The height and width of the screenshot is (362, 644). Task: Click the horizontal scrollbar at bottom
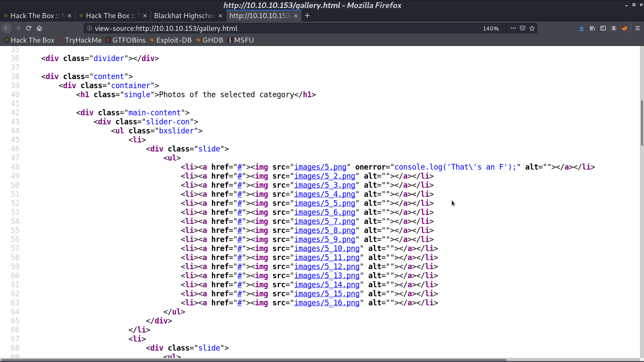(x=253, y=360)
